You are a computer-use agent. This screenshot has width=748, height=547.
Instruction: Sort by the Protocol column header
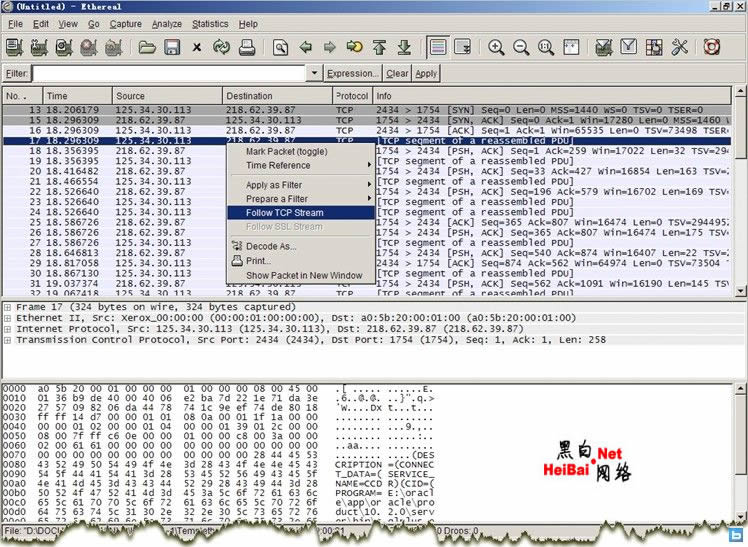click(x=353, y=96)
